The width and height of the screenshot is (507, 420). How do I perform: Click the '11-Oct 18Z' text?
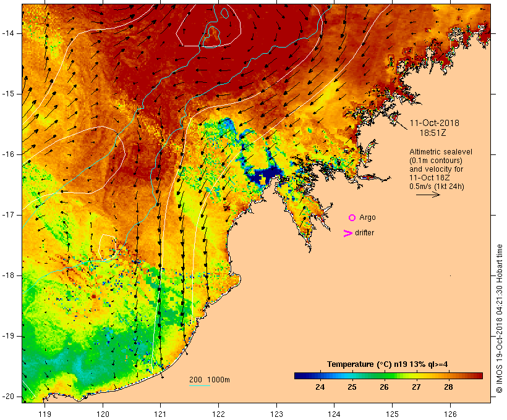[x=429, y=178]
